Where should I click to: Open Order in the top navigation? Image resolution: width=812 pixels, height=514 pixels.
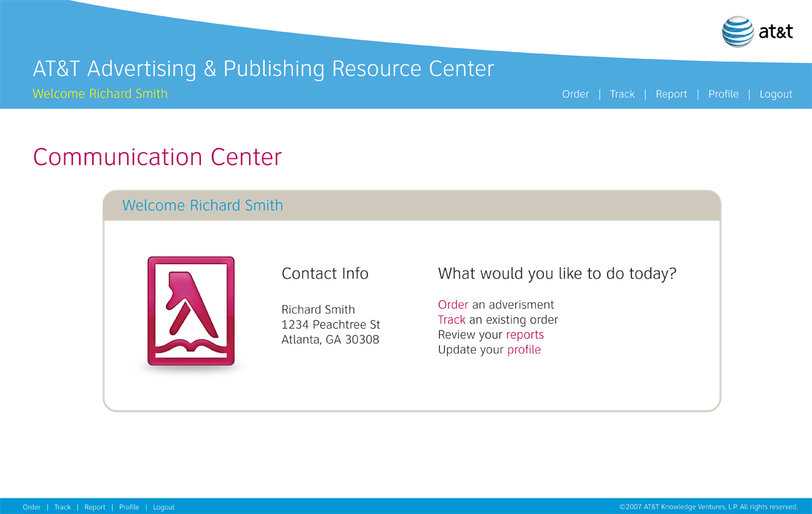(575, 94)
